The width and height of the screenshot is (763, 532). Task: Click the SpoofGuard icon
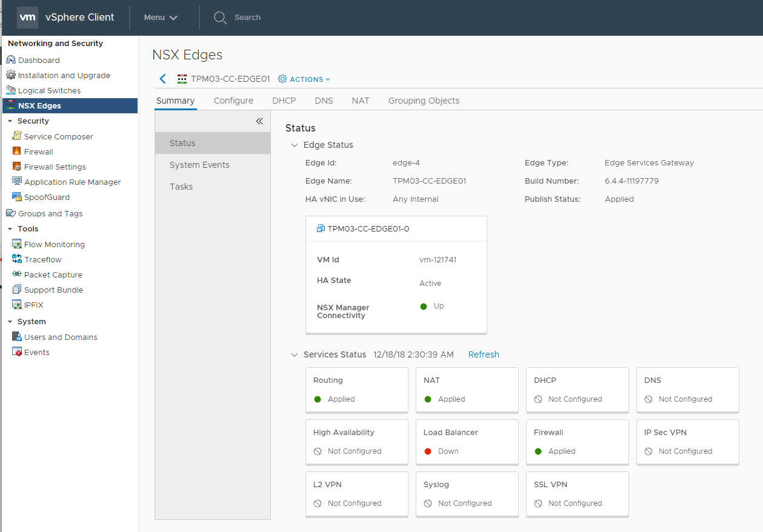(17, 197)
